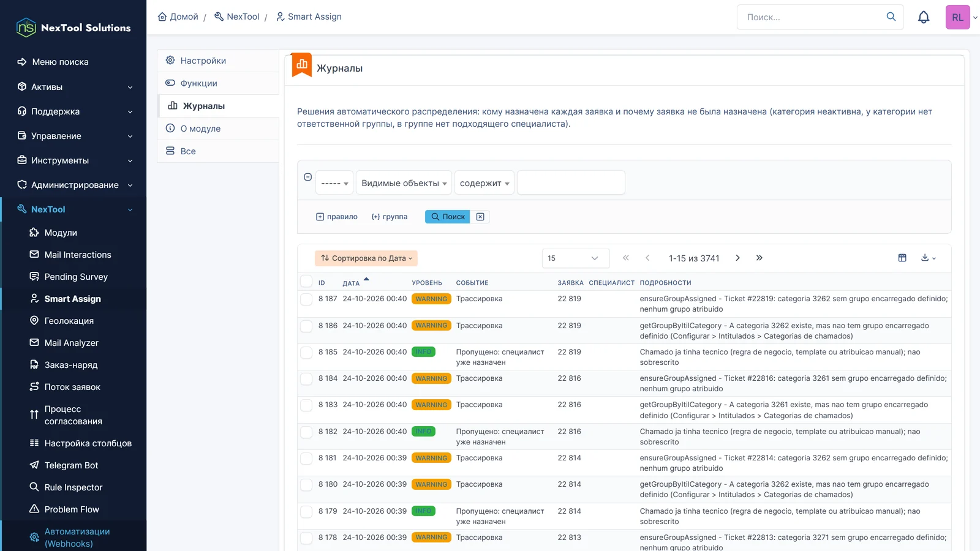This screenshot has width=980, height=551.
Task: Open the содержит operator dropdown
Action: point(484,182)
